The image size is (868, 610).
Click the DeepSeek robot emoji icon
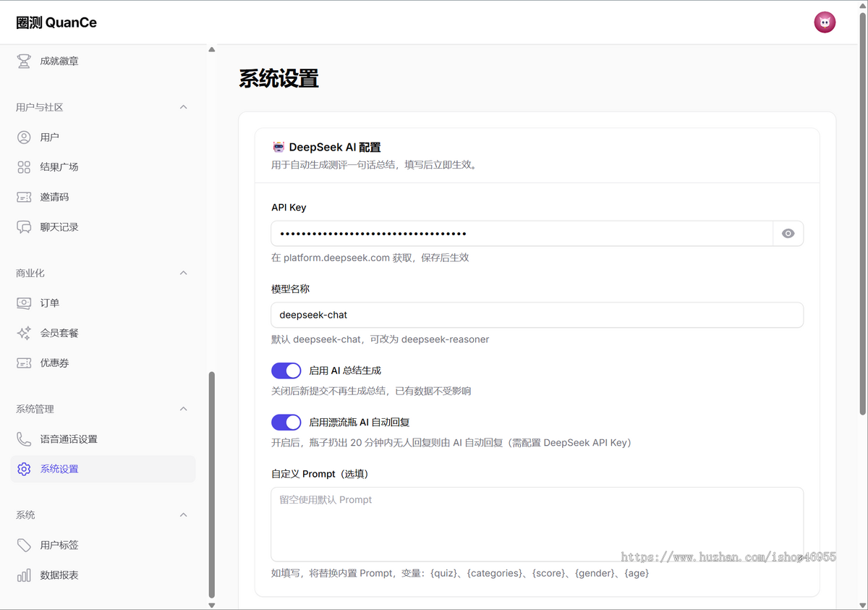click(278, 147)
